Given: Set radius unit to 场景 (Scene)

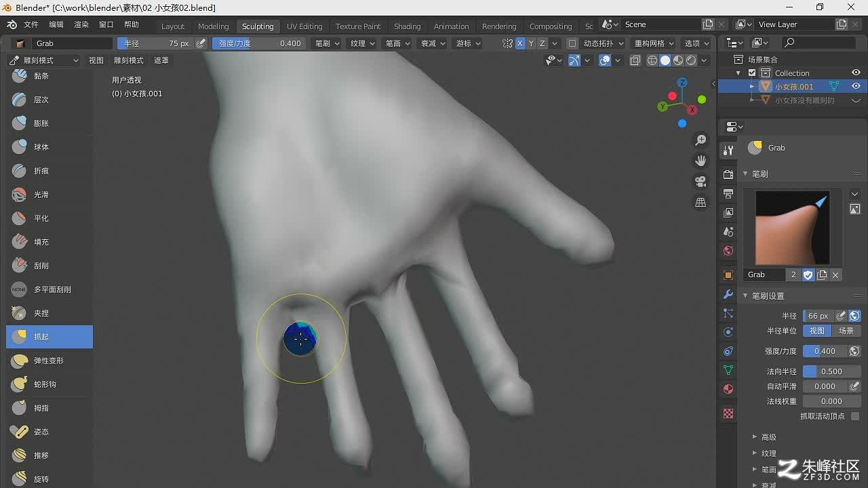Looking at the screenshot, I should (846, 331).
